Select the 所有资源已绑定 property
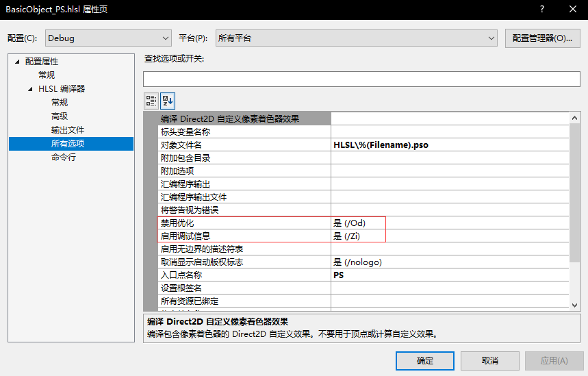The width and height of the screenshot is (588, 376). pos(244,301)
